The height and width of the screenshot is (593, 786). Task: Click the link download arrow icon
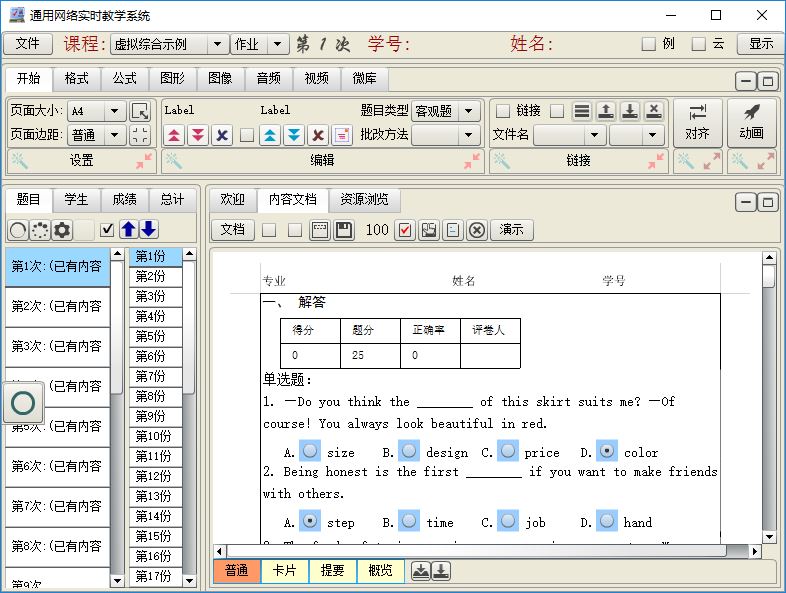[x=630, y=111]
